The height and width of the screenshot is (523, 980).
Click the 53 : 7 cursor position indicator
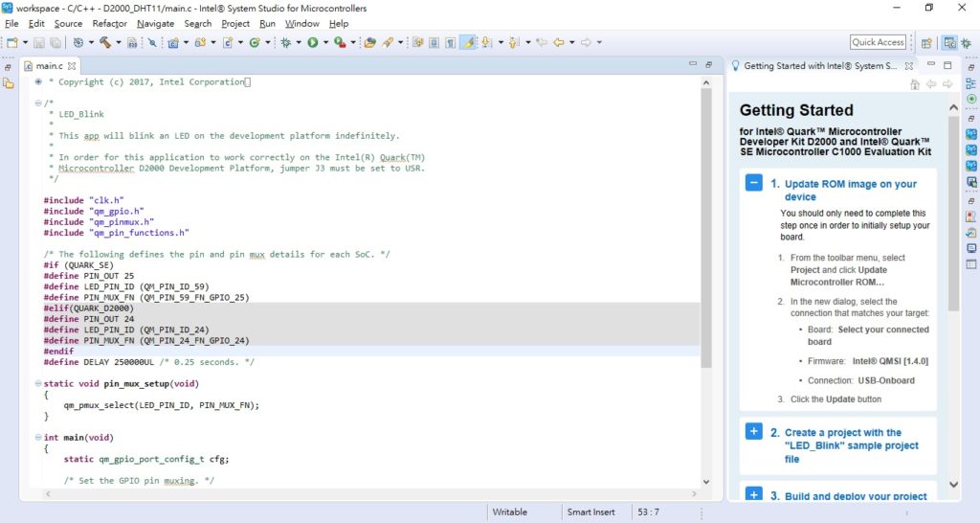648,512
